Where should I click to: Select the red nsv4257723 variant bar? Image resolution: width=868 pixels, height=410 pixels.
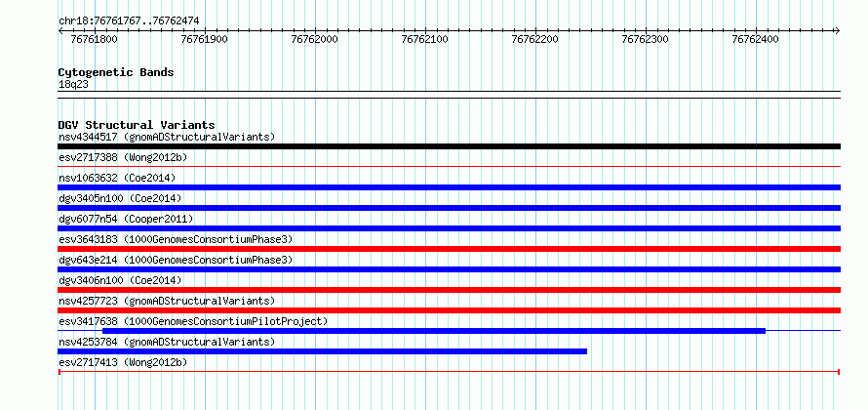coord(449,310)
